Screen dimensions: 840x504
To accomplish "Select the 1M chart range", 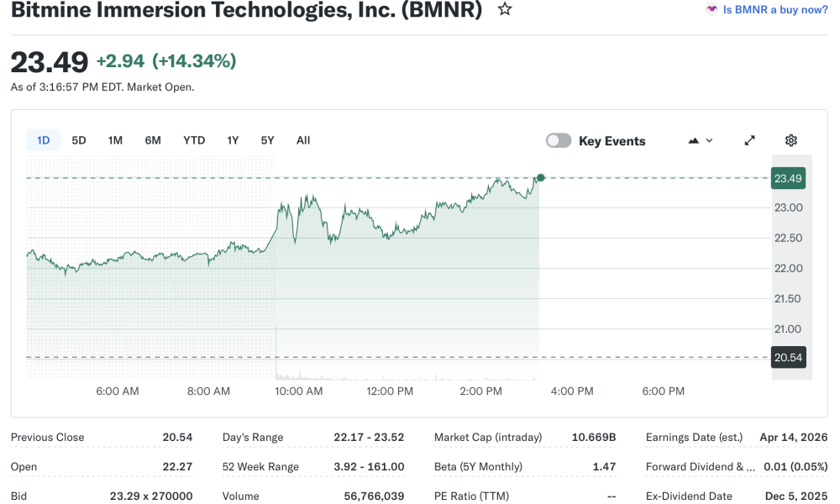I will pos(115,140).
